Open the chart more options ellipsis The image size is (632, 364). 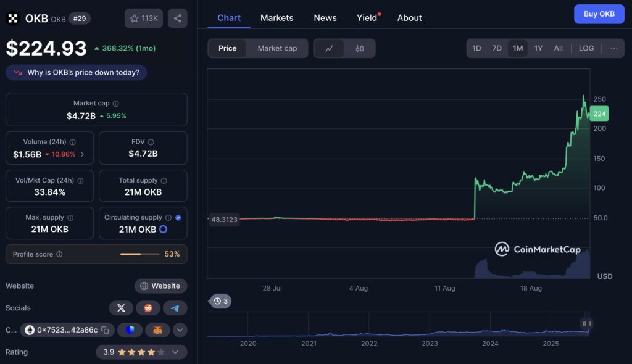point(614,48)
